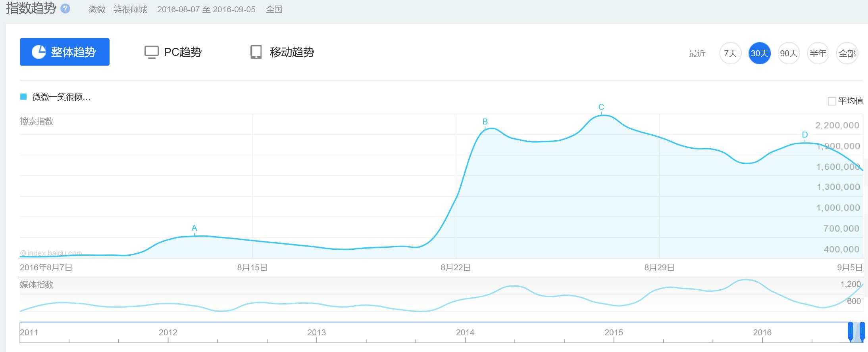868x352 pixels.
Task: Switch to the PC趋势 tab
Action: [183, 52]
